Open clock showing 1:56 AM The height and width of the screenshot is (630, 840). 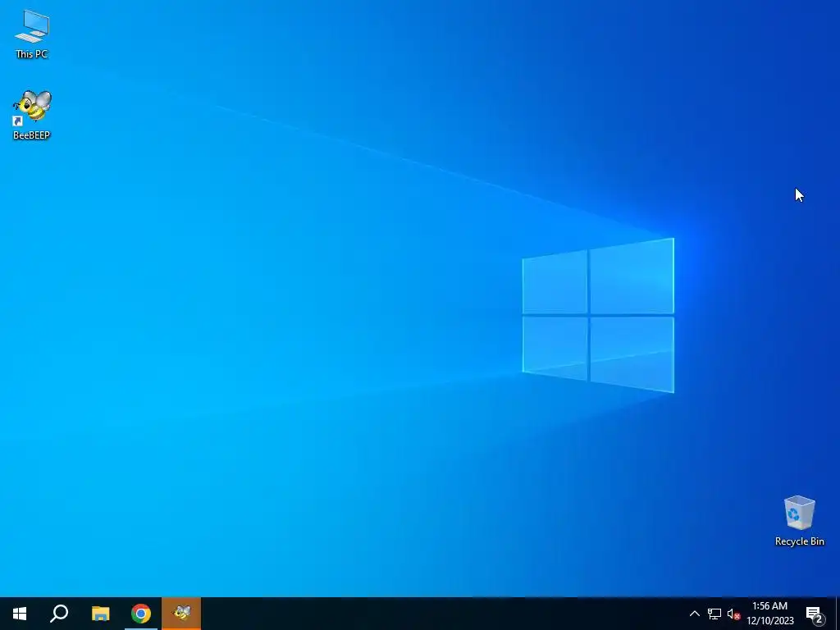pyautogui.click(x=769, y=606)
